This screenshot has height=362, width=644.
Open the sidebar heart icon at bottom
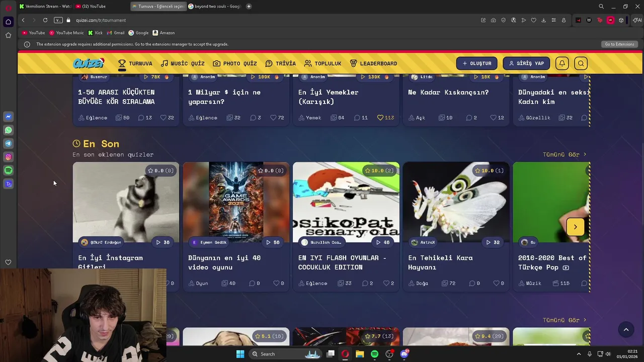coord(8,262)
